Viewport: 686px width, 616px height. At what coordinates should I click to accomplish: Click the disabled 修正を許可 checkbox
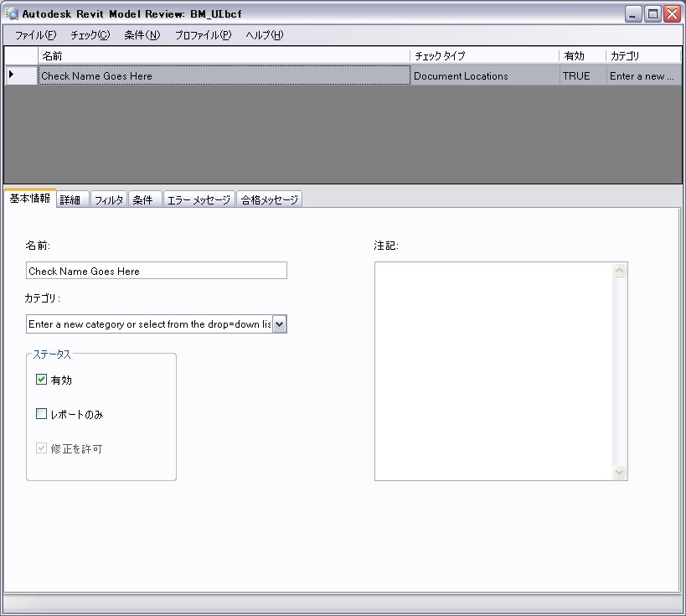coord(41,448)
